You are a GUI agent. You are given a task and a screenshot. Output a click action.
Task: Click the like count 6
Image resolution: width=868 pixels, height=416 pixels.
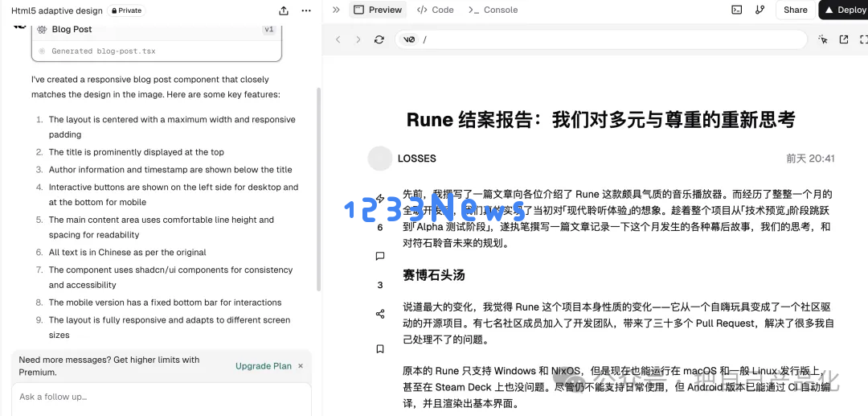(x=379, y=228)
